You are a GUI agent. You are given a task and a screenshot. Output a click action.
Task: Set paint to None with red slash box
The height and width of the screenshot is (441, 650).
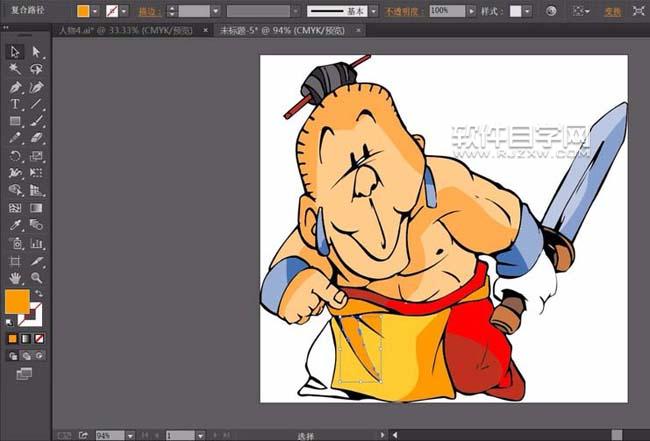39,338
